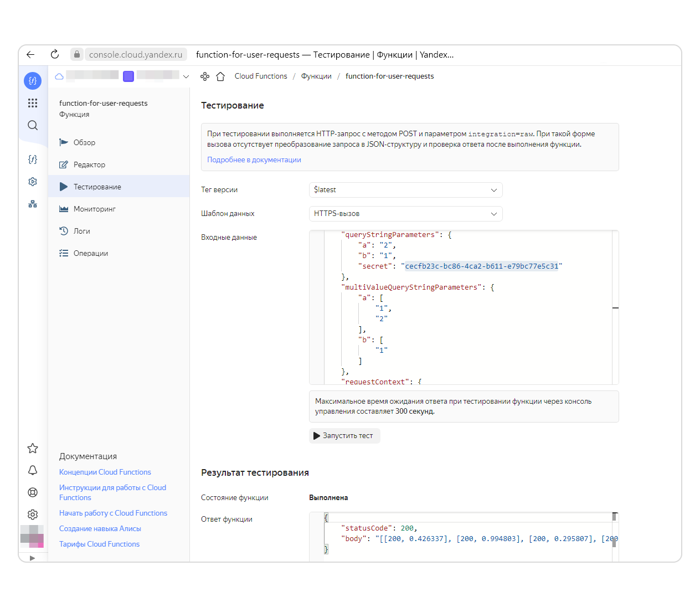Open Создание навыка Алисы link
Viewport: 700px width, 607px height.
100,528
